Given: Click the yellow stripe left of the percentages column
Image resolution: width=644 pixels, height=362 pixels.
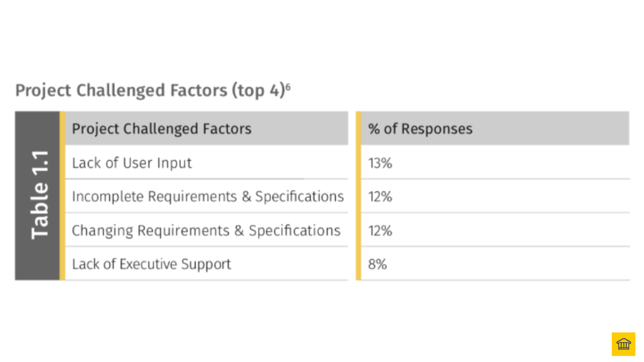Looking at the screenshot, I should click(x=358, y=195).
